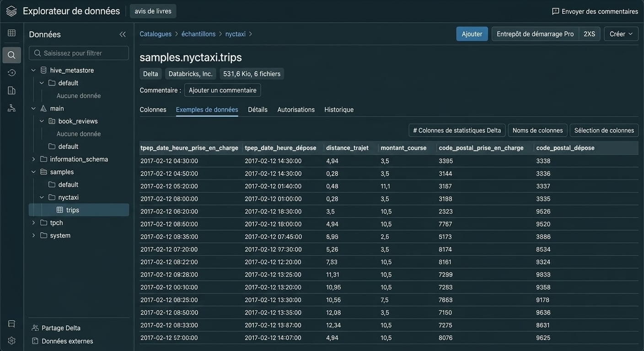Screen dimensions: 644x351
Task: Expand the system node
Action: (x=33, y=235)
